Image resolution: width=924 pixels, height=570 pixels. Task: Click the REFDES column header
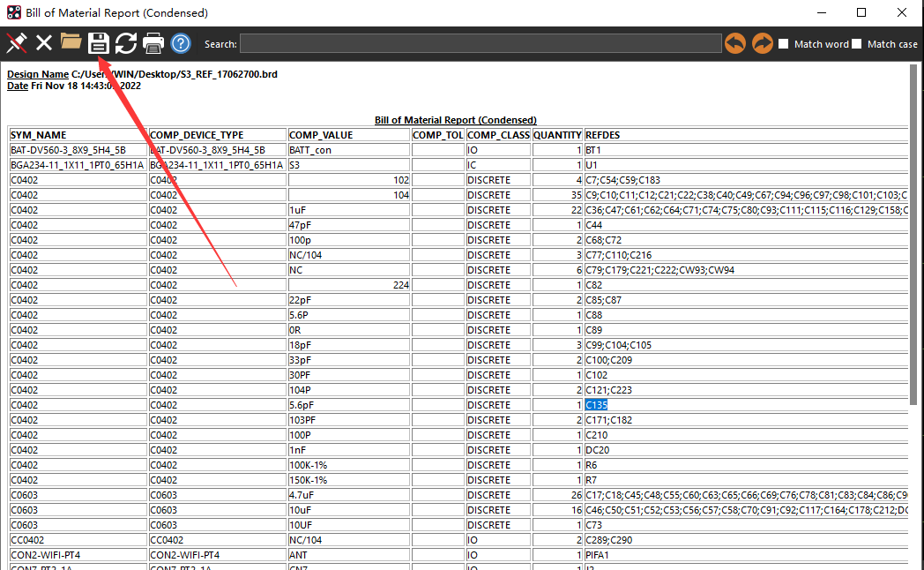[746, 135]
